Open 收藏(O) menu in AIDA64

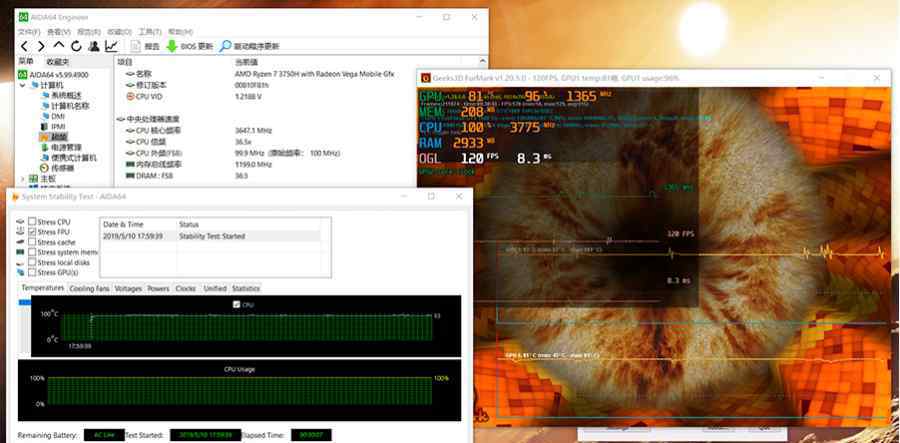119,32
